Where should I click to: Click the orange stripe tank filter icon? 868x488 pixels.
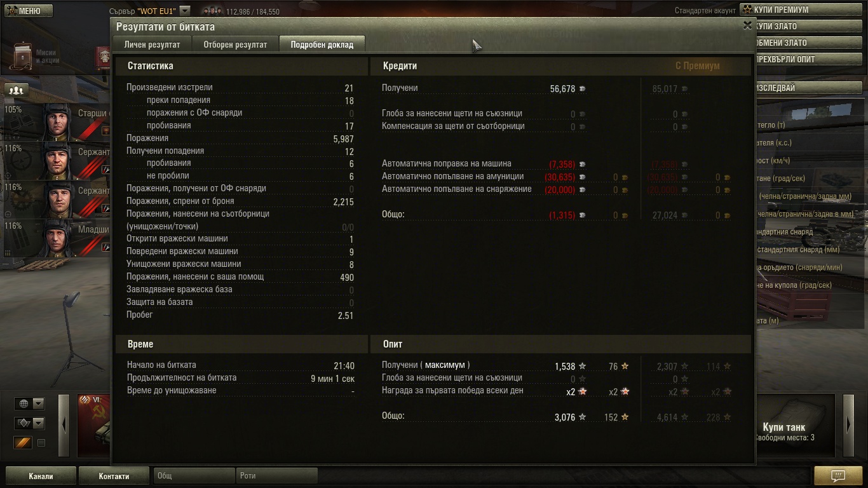pos(23,443)
